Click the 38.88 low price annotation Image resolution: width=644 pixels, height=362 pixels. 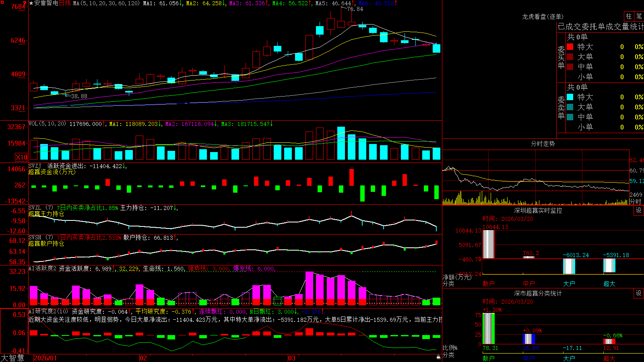tap(79, 96)
